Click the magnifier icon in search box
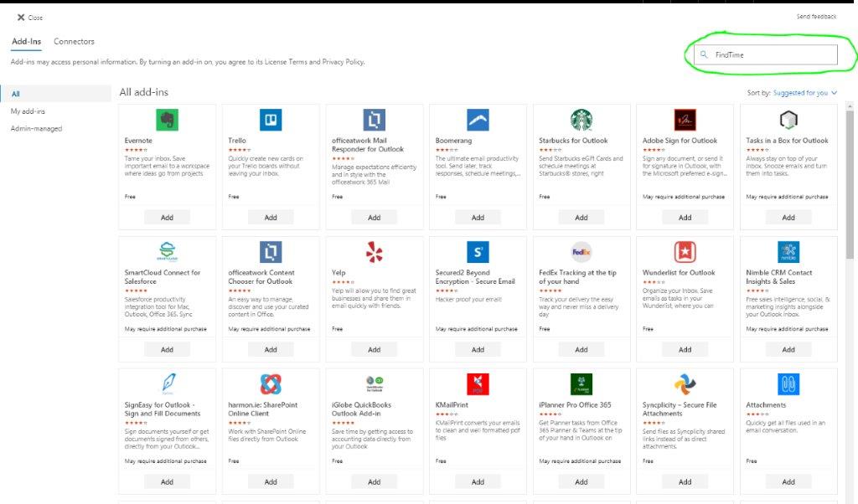The image size is (858, 504). (x=704, y=54)
